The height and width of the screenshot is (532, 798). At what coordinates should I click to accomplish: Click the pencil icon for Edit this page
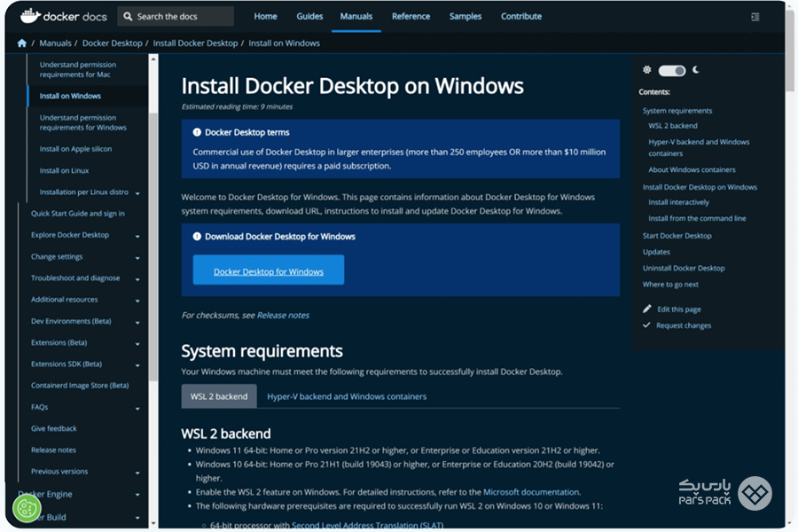point(647,309)
